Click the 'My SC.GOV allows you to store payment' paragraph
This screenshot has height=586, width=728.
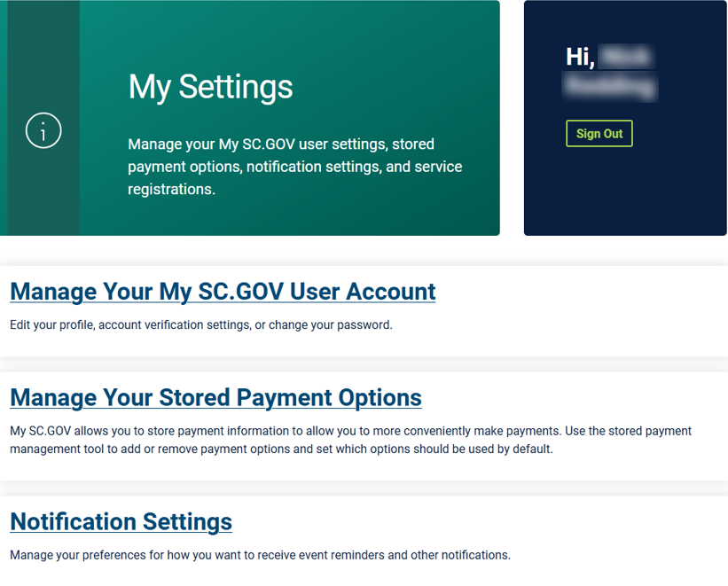point(350,440)
